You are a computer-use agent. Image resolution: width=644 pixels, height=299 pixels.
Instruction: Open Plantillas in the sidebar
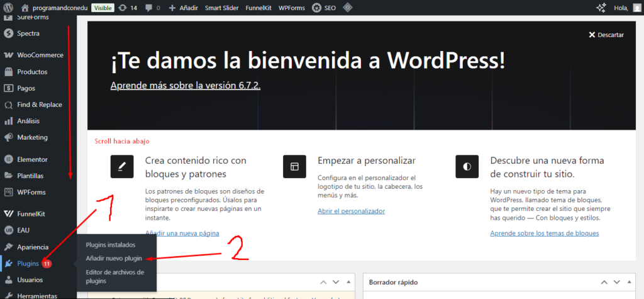[30, 176]
